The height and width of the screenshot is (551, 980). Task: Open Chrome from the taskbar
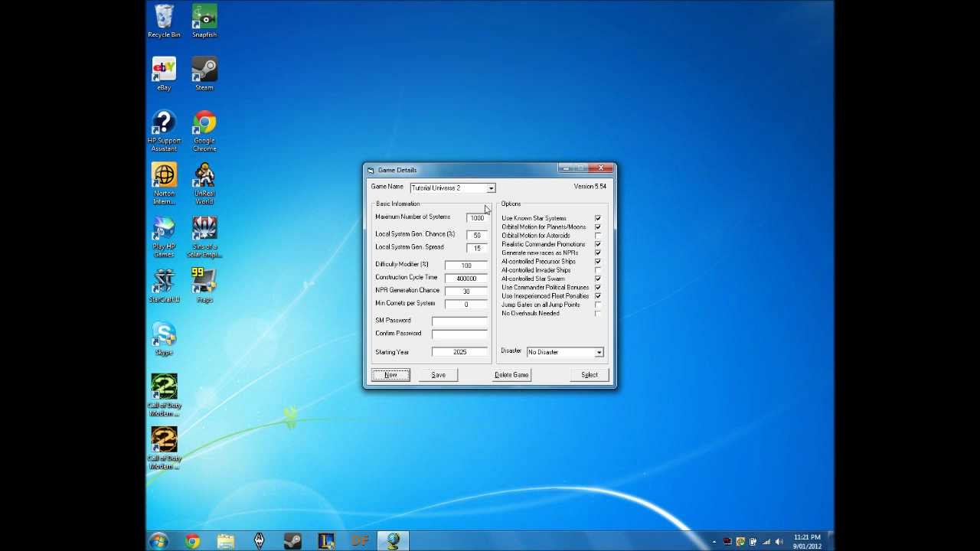tap(192, 541)
